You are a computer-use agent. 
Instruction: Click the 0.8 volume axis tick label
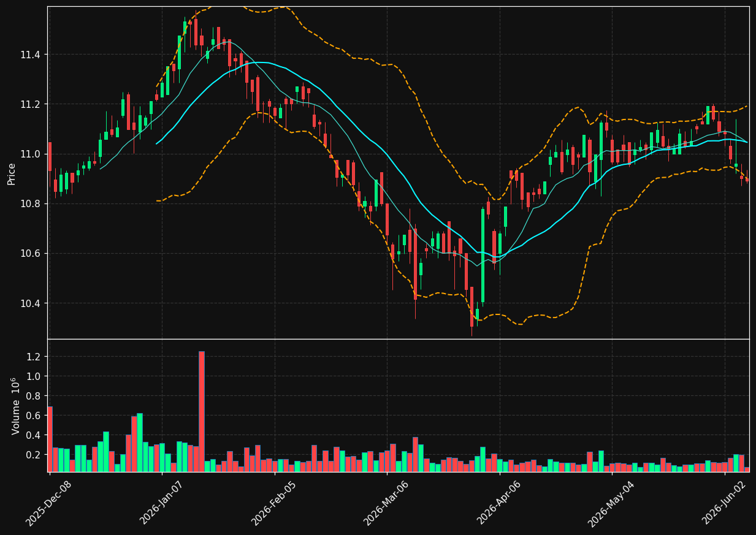[x=34, y=396]
